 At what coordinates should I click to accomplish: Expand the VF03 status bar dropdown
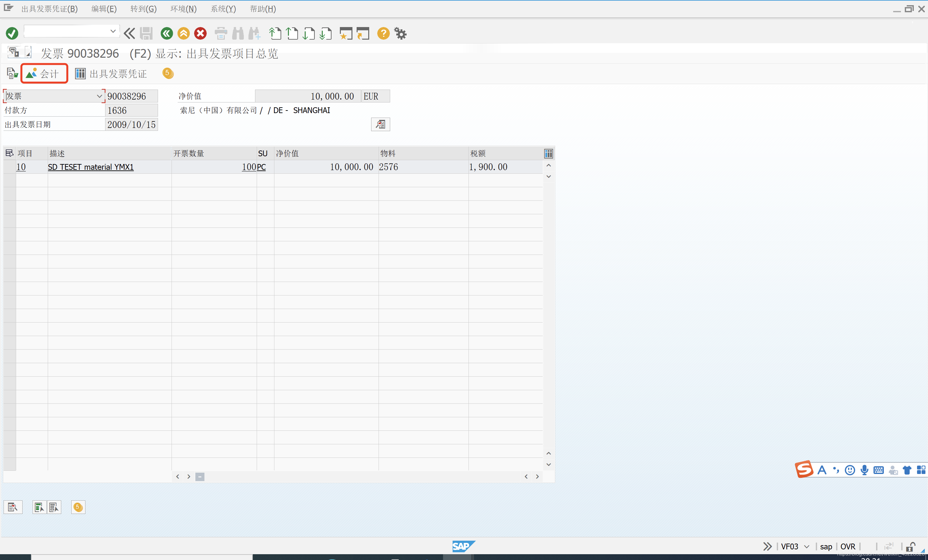pos(806,546)
